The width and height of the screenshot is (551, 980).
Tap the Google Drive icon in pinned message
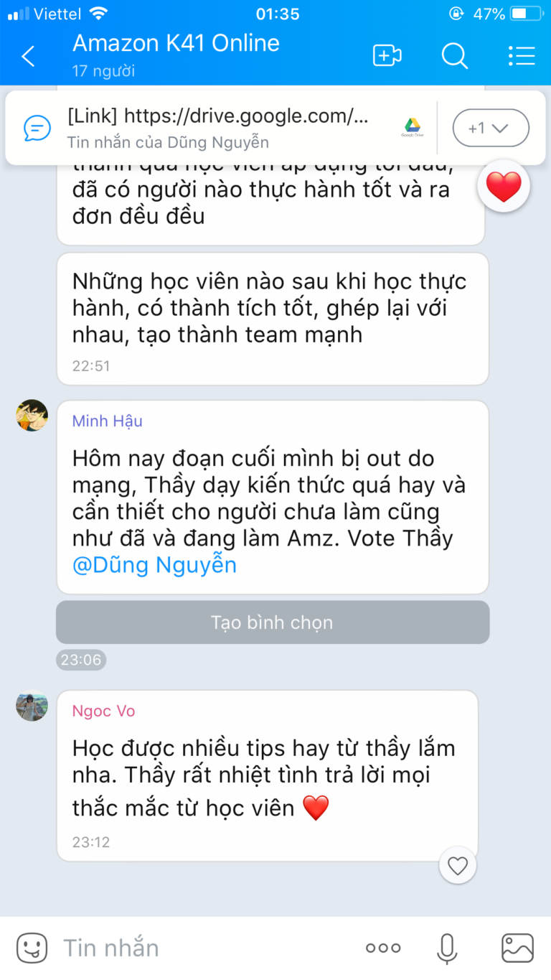tap(412, 127)
